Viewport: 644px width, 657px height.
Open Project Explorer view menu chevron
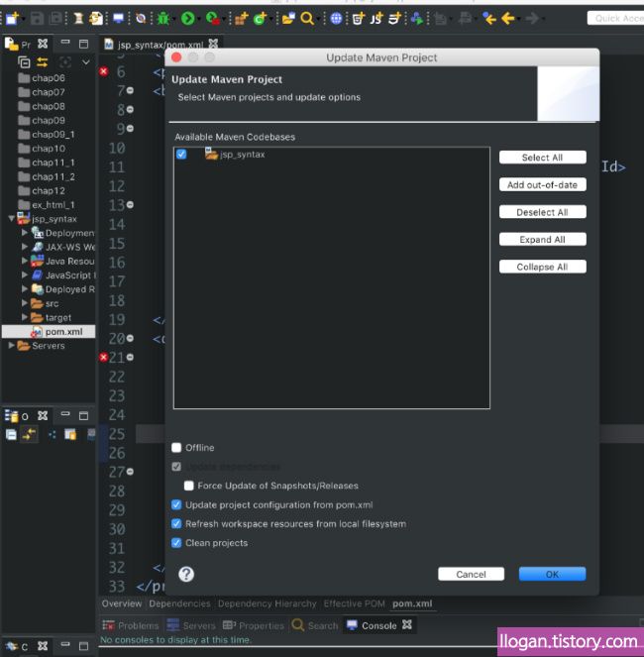point(86,62)
